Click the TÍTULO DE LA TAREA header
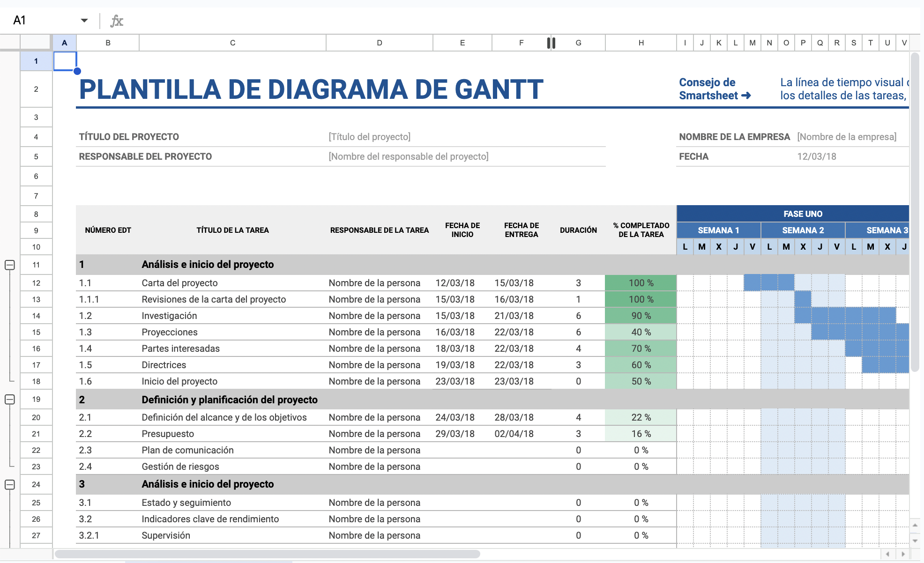The image size is (924, 563). coord(232,230)
